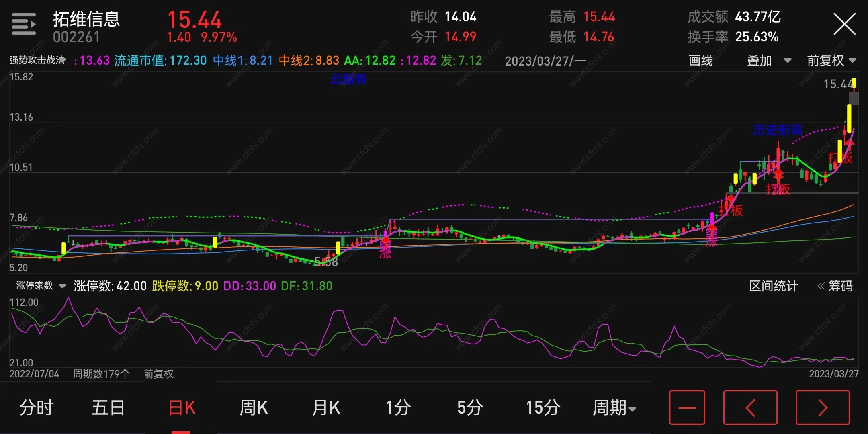Click the 历史新高 chart label
The image size is (868, 434).
click(x=777, y=130)
